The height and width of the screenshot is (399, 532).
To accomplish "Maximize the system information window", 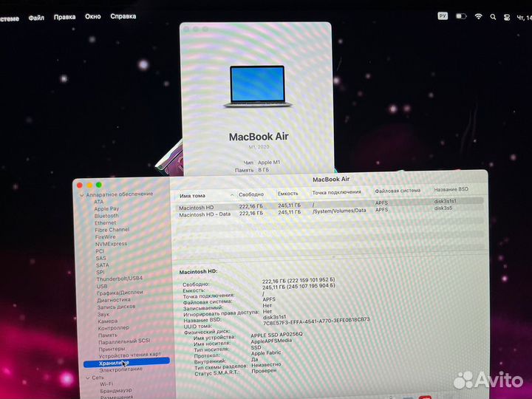I will pos(99,185).
